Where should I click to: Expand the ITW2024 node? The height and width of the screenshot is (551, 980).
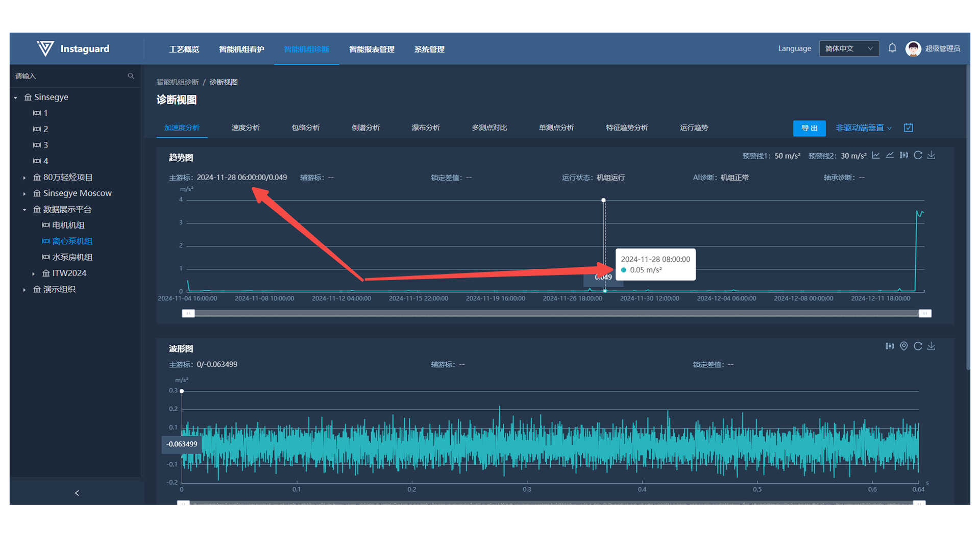point(34,273)
